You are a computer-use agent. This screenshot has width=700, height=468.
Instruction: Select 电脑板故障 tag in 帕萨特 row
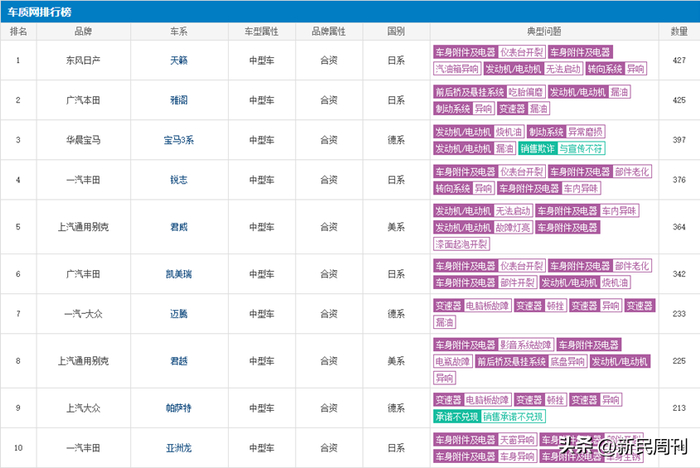pos(487,400)
